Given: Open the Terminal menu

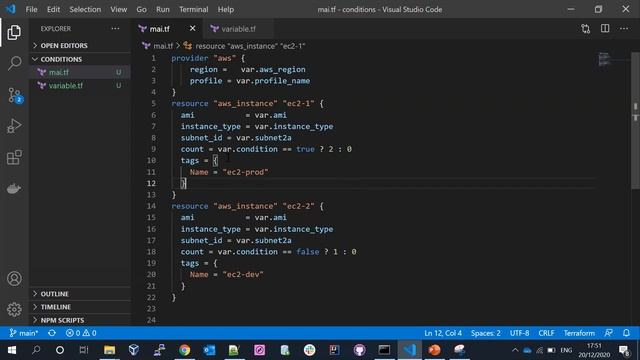Looking at the screenshot, I should pos(193,9).
